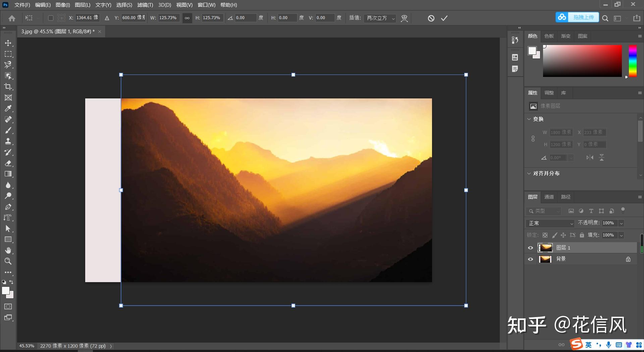Image resolution: width=644 pixels, height=352 pixels.
Task: Select the Path Selection tool
Action: tap(8, 228)
